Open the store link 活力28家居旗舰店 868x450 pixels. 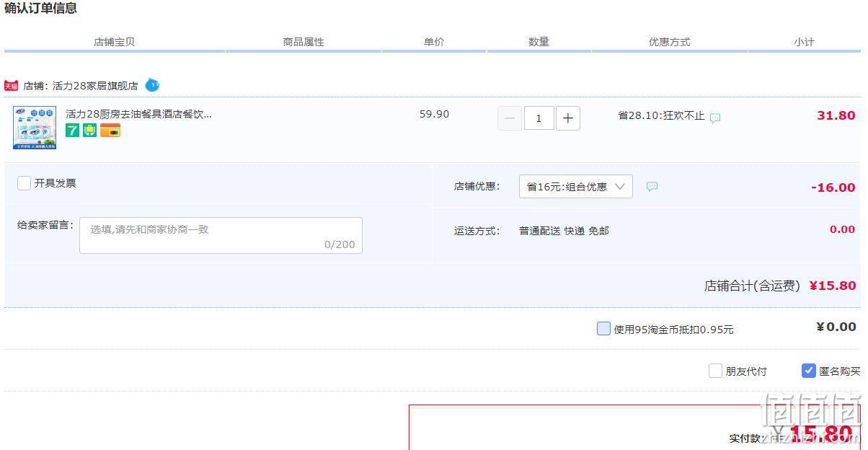(95, 86)
